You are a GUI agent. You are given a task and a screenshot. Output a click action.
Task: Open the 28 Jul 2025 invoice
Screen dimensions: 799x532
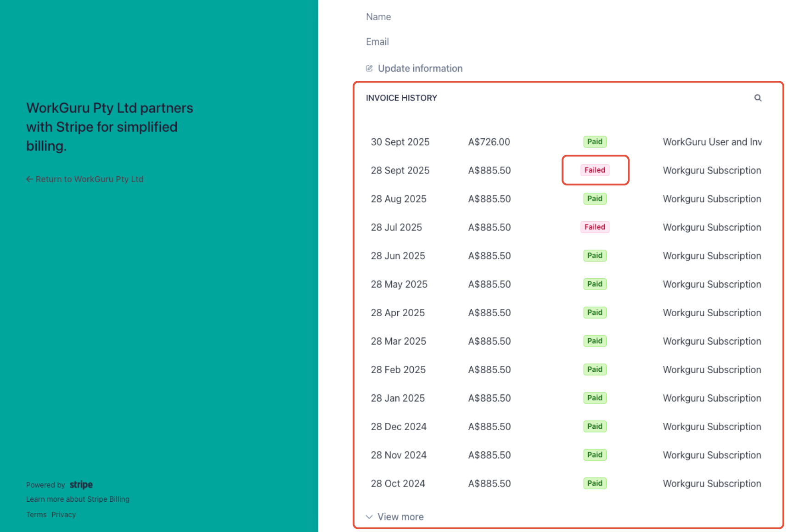pyautogui.click(x=566, y=227)
